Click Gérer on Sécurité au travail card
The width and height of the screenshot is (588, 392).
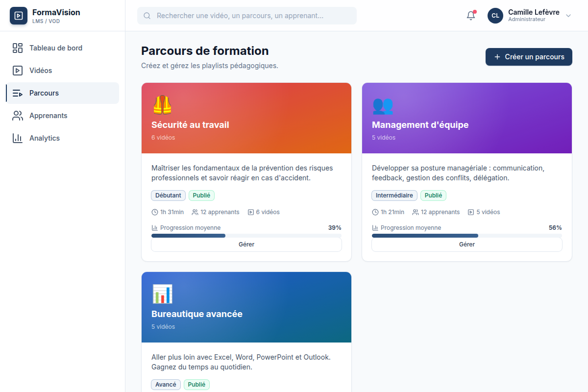pyautogui.click(x=246, y=245)
